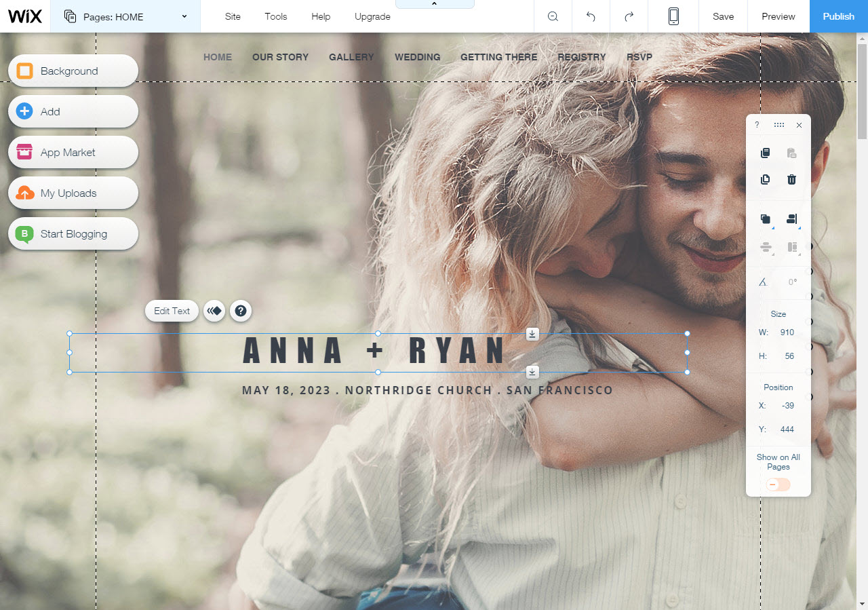This screenshot has width=868, height=610.
Task: Edit the Y position value 444
Action: 787,430
